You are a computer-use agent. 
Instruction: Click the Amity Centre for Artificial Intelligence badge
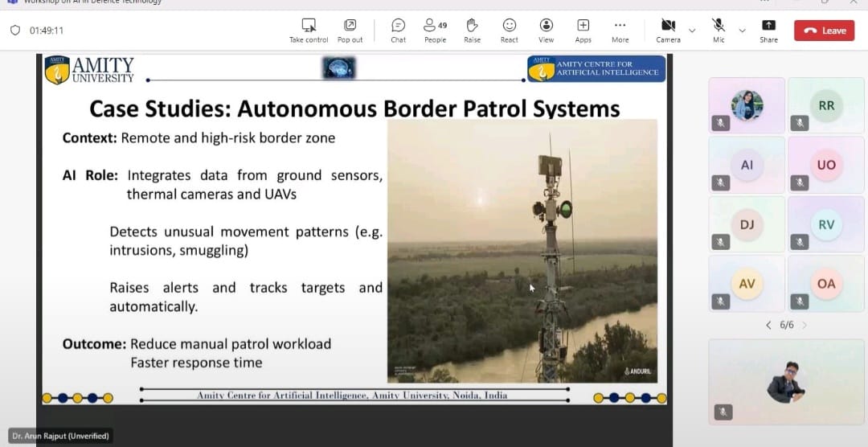[x=596, y=68]
